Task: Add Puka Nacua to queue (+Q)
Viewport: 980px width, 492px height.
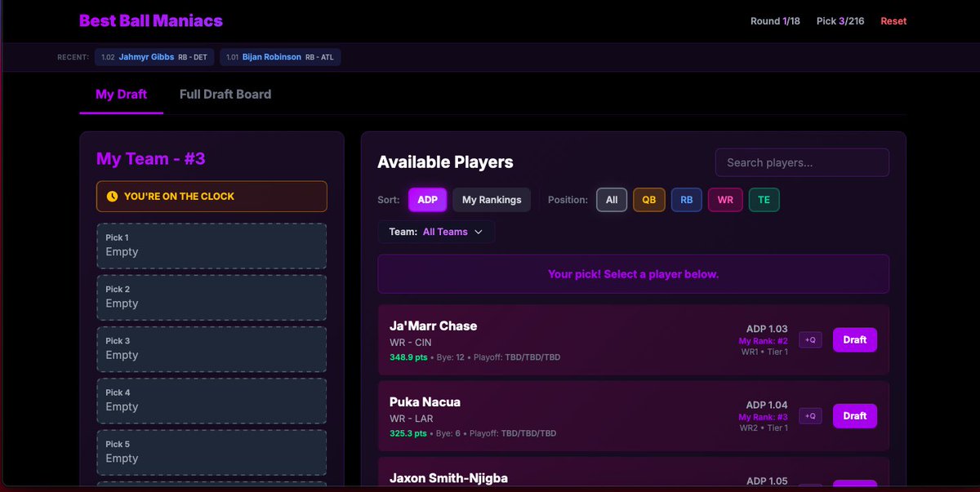Action: [x=810, y=416]
